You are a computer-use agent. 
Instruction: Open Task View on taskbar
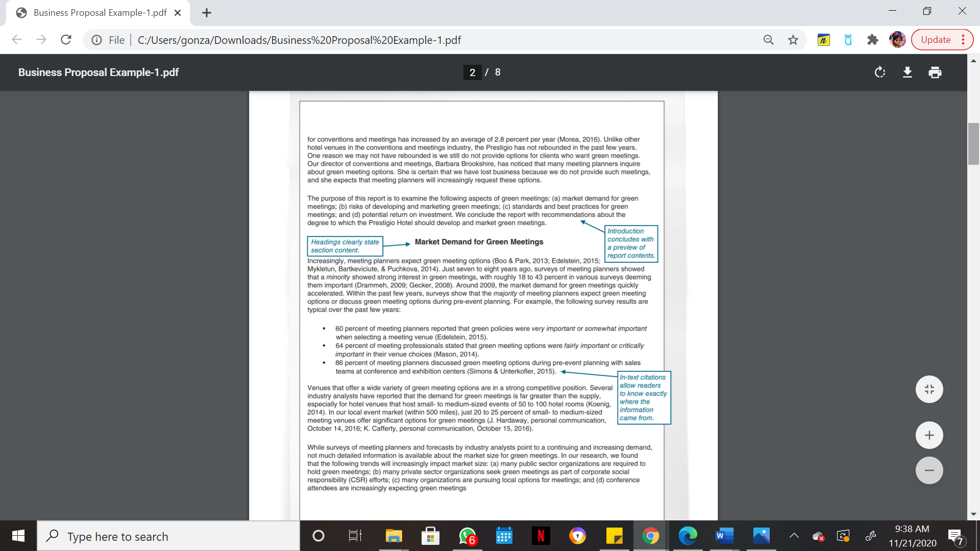point(355,536)
